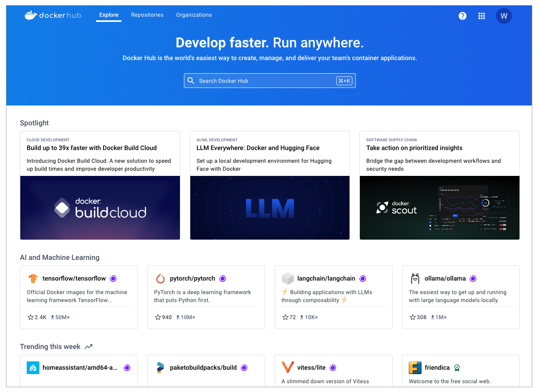
Task: Switch to the Explore tab
Action: (109, 15)
